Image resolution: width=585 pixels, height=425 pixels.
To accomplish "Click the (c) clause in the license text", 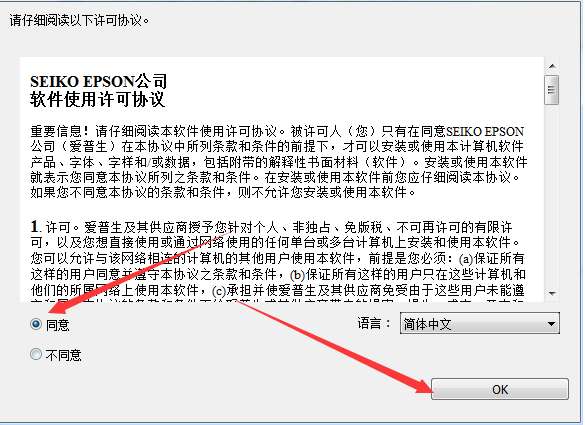I will tap(369, 290).
